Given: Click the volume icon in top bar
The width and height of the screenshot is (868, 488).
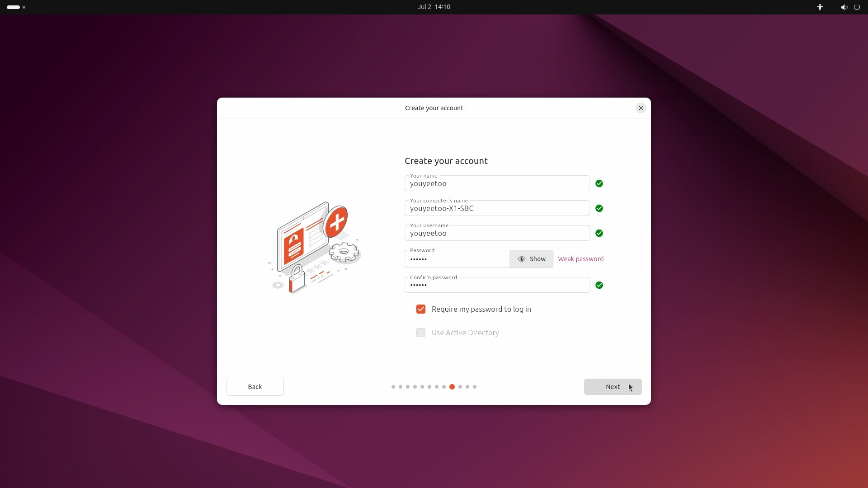Looking at the screenshot, I should tap(843, 7).
